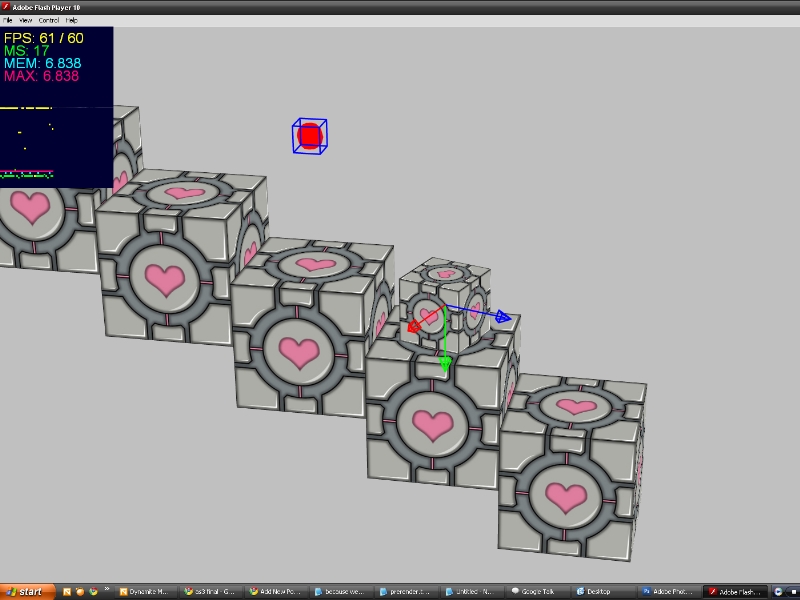Open the View menu
Image resolution: width=800 pixels, height=600 pixels.
26,18
